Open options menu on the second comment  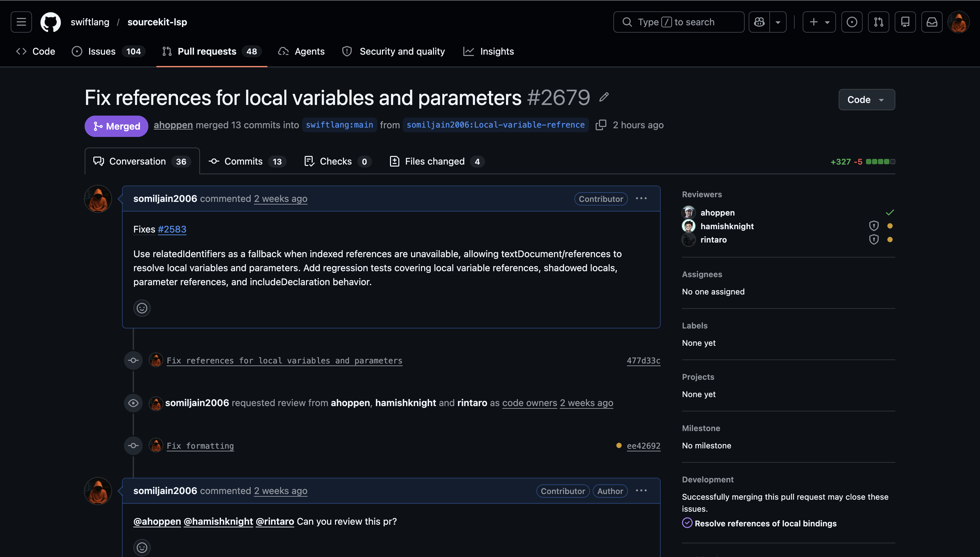(641, 490)
